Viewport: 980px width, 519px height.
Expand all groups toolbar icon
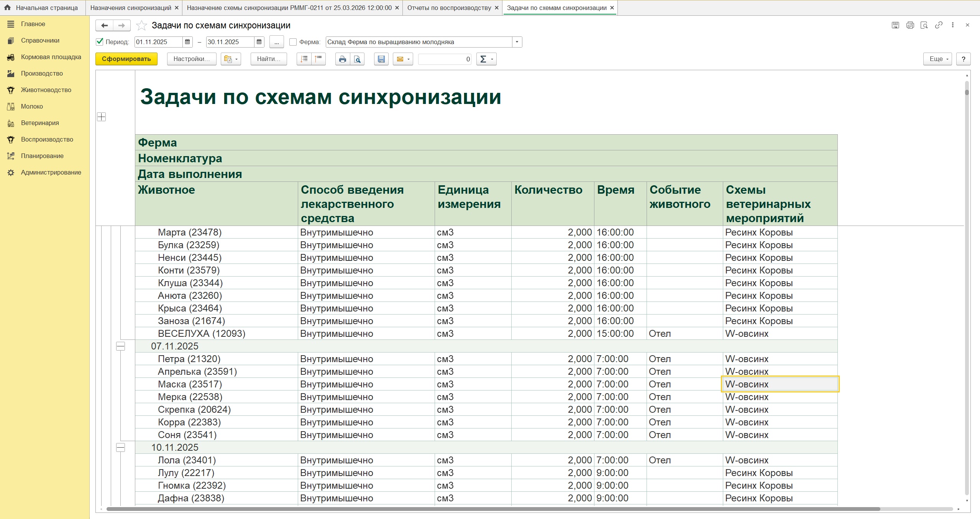pos(304,59)
